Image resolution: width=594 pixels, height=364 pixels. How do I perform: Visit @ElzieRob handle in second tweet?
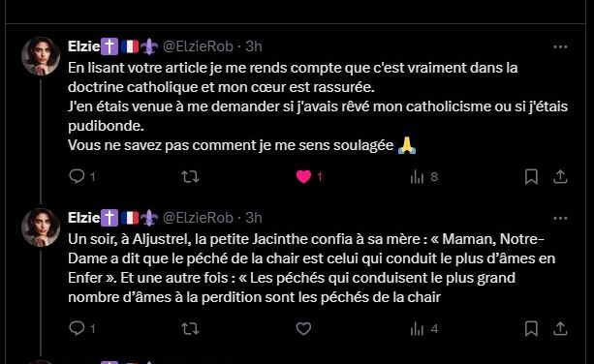198,218
